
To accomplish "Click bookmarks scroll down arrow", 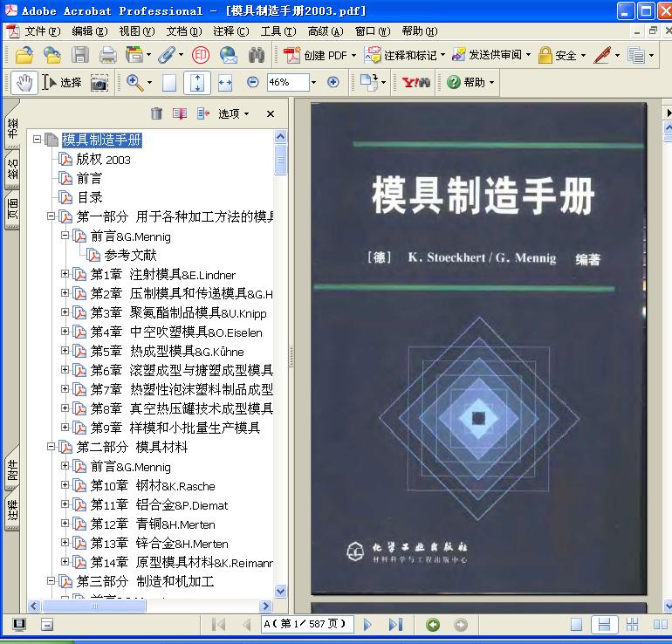I will [x=281, y=592].
